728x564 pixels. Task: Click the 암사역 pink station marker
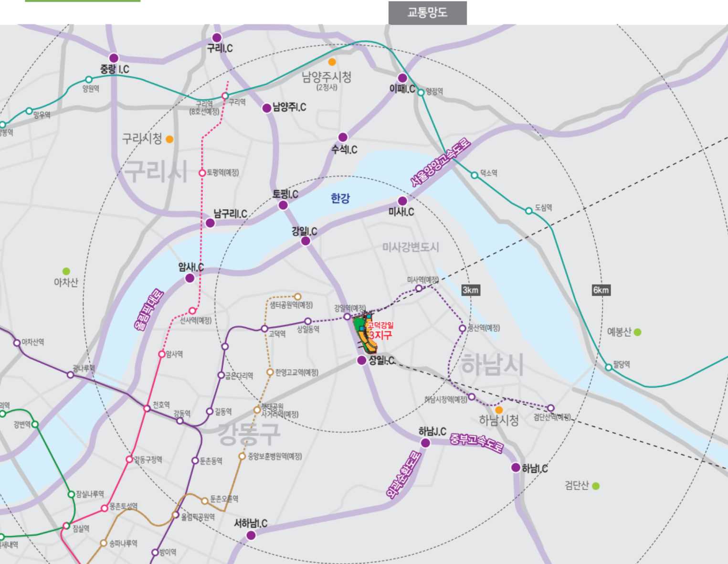[162, 354]
